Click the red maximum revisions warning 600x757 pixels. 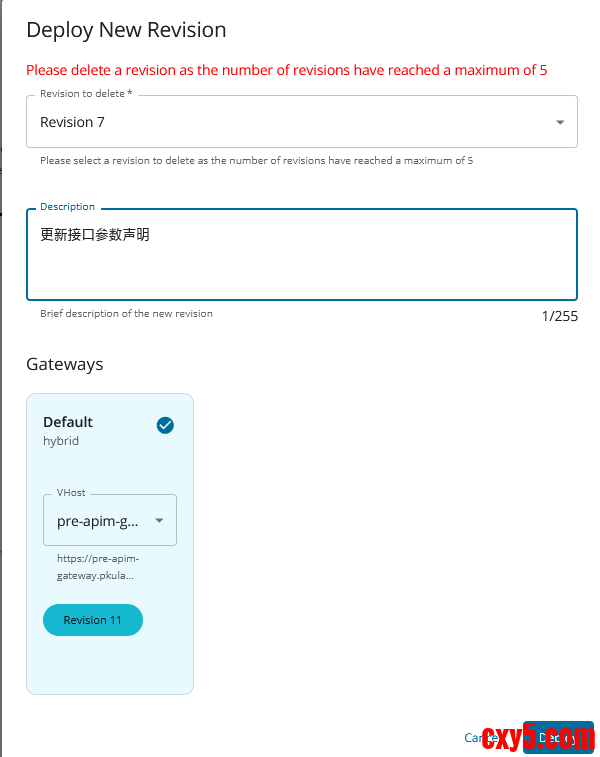tap(287, 70)
